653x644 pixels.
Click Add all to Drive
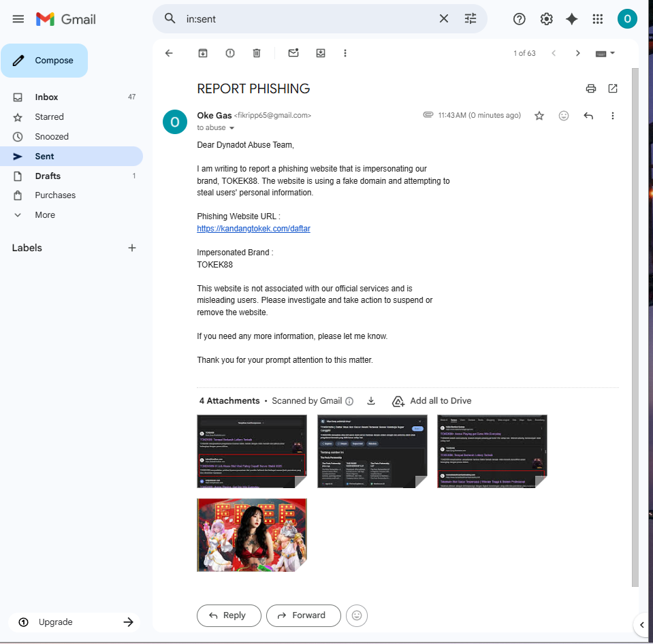432,401
